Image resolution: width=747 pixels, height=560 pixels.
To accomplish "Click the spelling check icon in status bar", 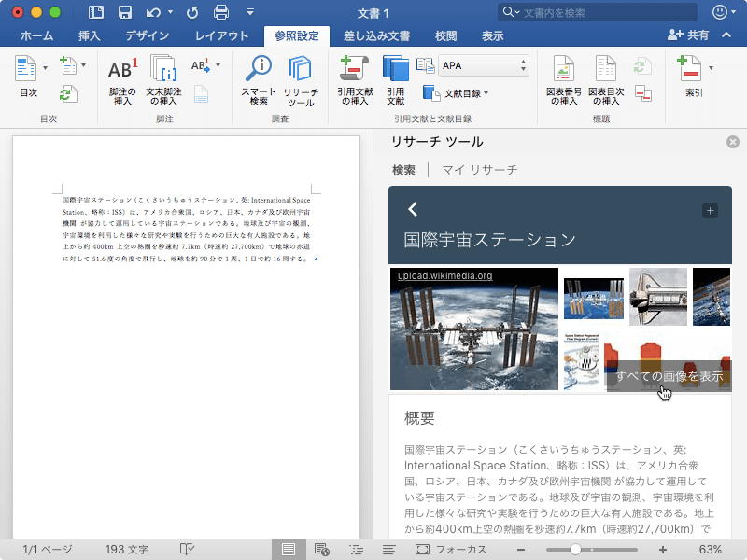I will tap(187, 550).
